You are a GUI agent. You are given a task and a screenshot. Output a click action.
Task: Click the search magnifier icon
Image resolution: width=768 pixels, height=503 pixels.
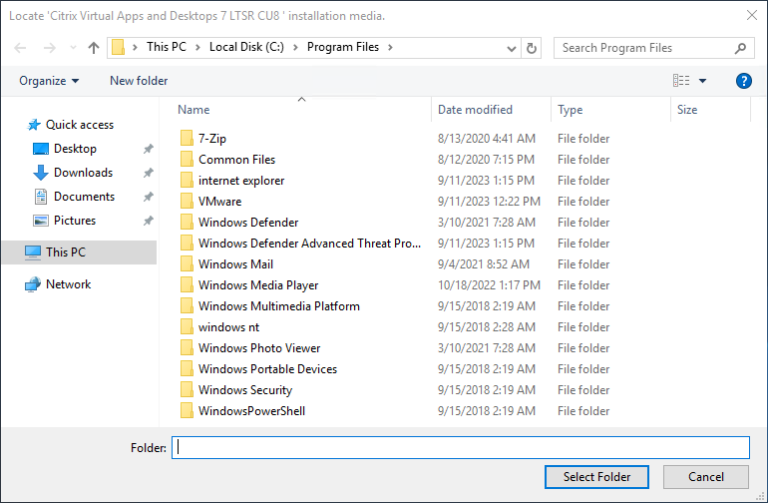741,48
